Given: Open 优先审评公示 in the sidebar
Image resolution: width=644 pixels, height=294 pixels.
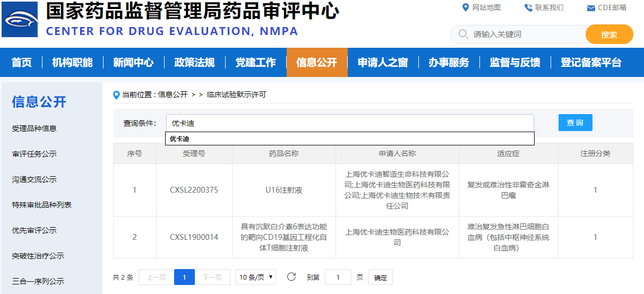Looking at the screenshot, I should pos(34,230).
